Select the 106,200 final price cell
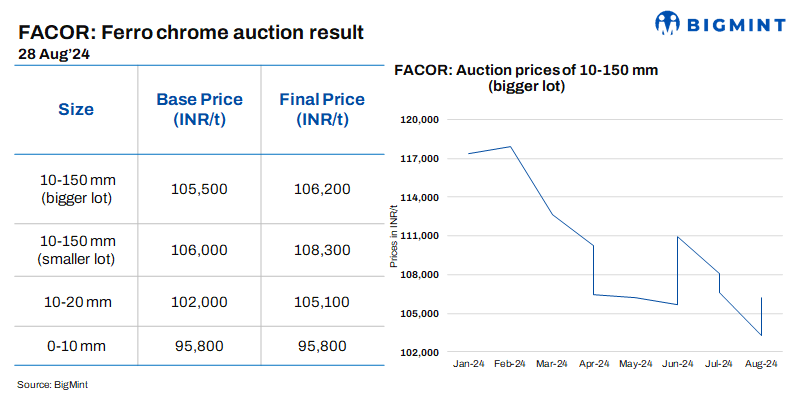 (x=322, y=188)
